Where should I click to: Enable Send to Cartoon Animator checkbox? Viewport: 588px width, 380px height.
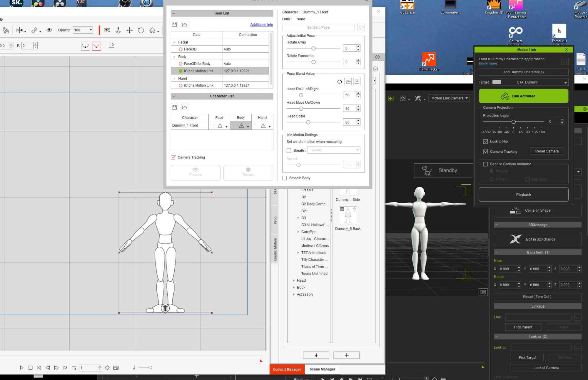(x=485, y=164)
